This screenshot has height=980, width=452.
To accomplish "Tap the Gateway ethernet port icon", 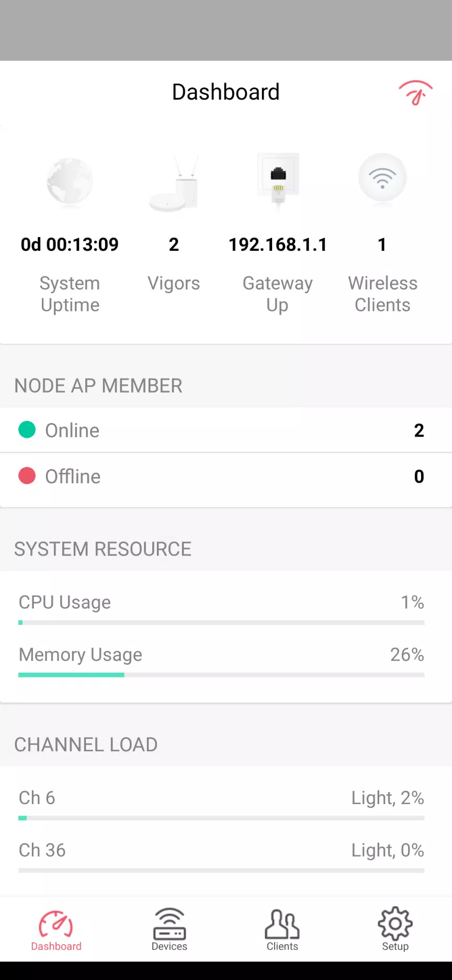I will [278, 180].
